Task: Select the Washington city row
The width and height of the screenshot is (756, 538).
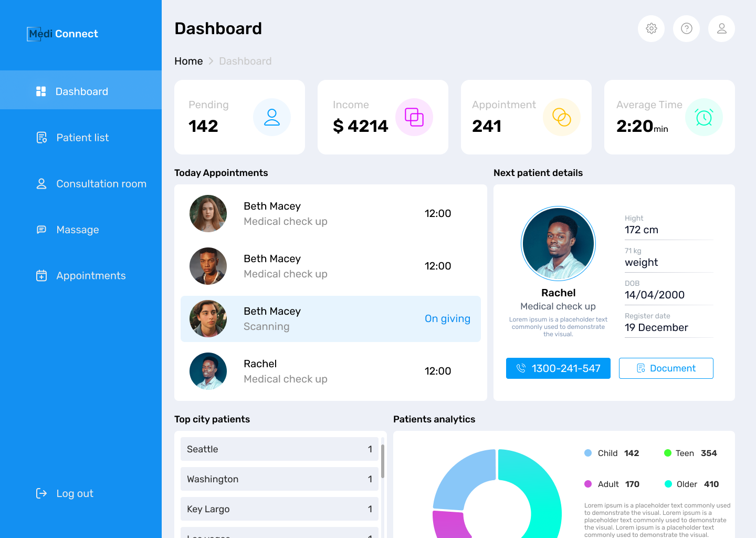Action: coord(279,479)
